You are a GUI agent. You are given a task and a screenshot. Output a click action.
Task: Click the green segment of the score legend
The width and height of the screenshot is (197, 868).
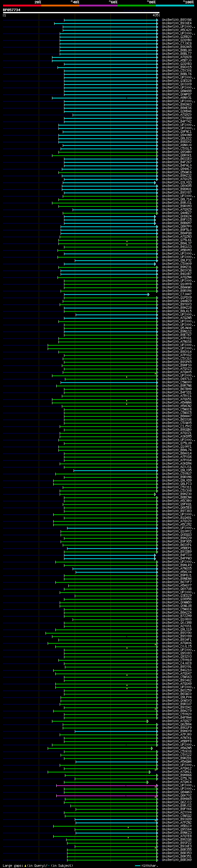pos(137,6)
